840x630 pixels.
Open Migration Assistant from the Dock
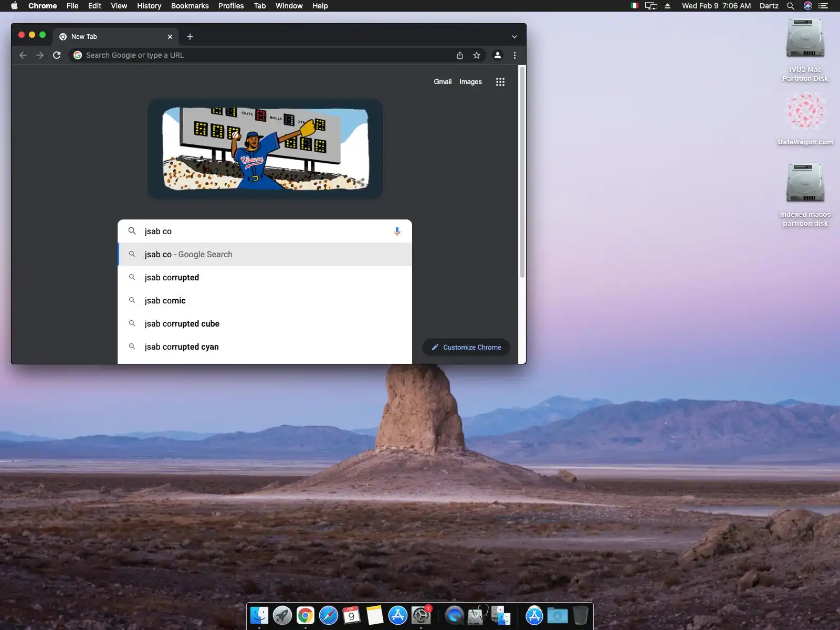pyautogui.click(x=501, y=615)
